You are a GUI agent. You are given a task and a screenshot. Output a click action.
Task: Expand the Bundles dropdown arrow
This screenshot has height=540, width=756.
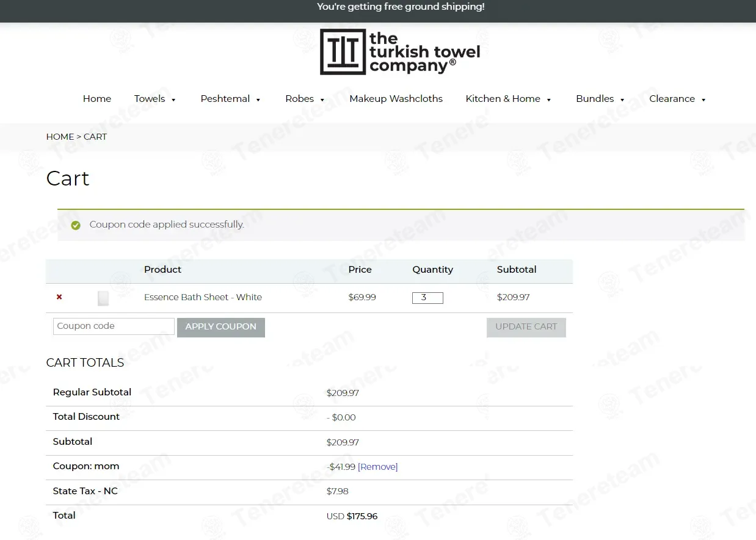622,100
